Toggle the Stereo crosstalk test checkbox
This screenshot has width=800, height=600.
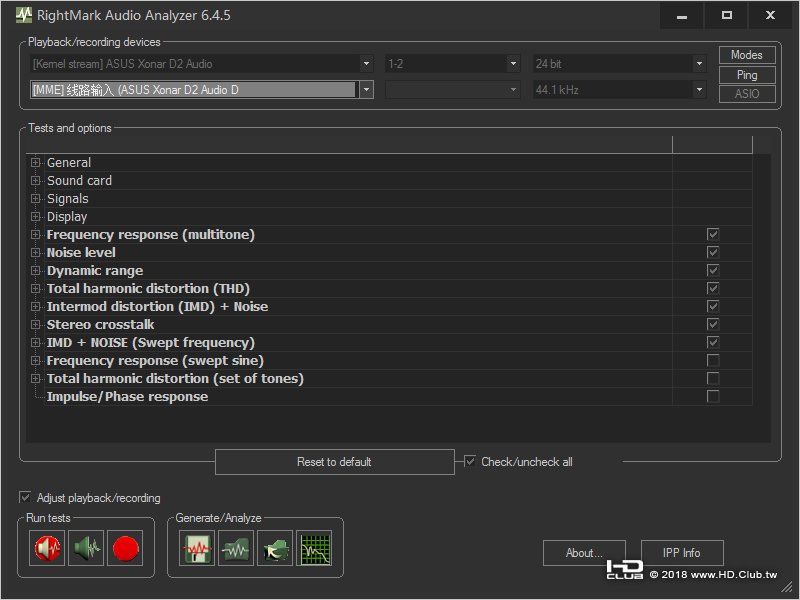[x=713, y=324]
